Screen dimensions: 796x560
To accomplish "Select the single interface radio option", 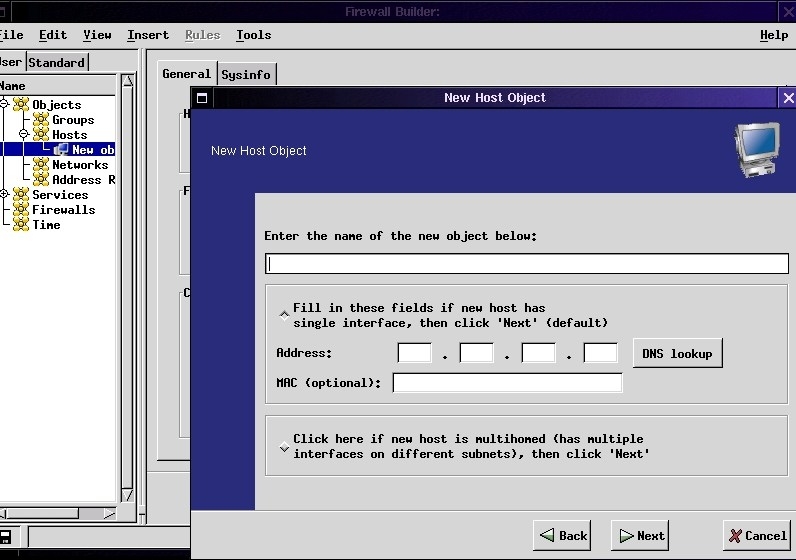I will tap(284, 315).
